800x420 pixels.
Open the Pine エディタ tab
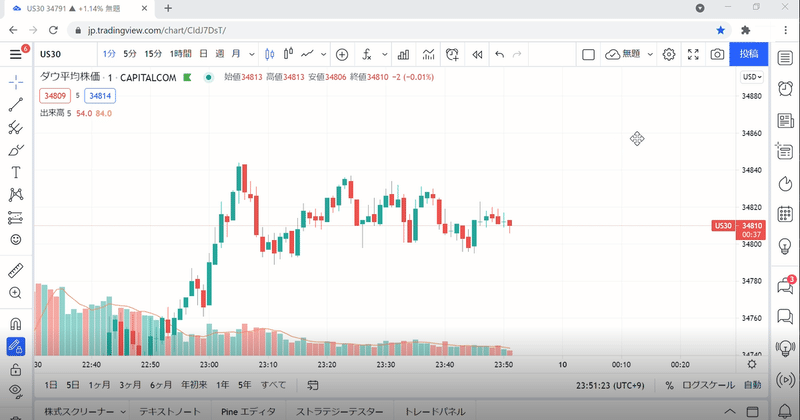click(248, 412)
